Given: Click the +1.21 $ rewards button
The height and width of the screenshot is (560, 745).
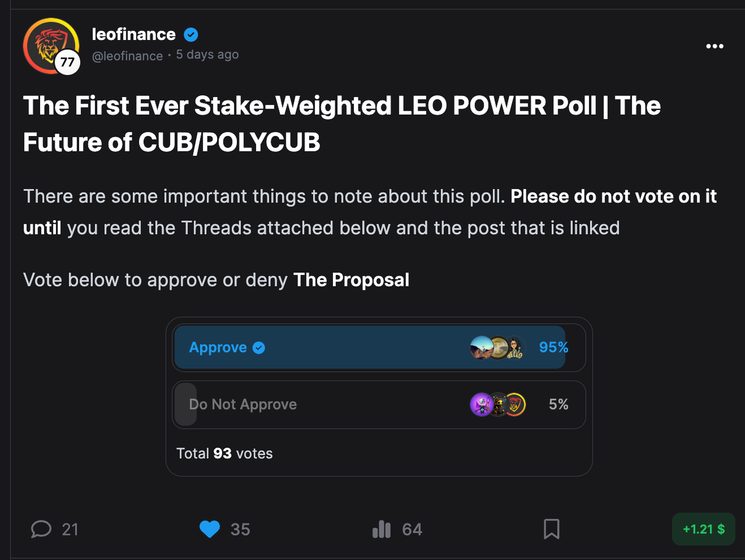Looking at the screenshot, I should [x=704, y=529].
